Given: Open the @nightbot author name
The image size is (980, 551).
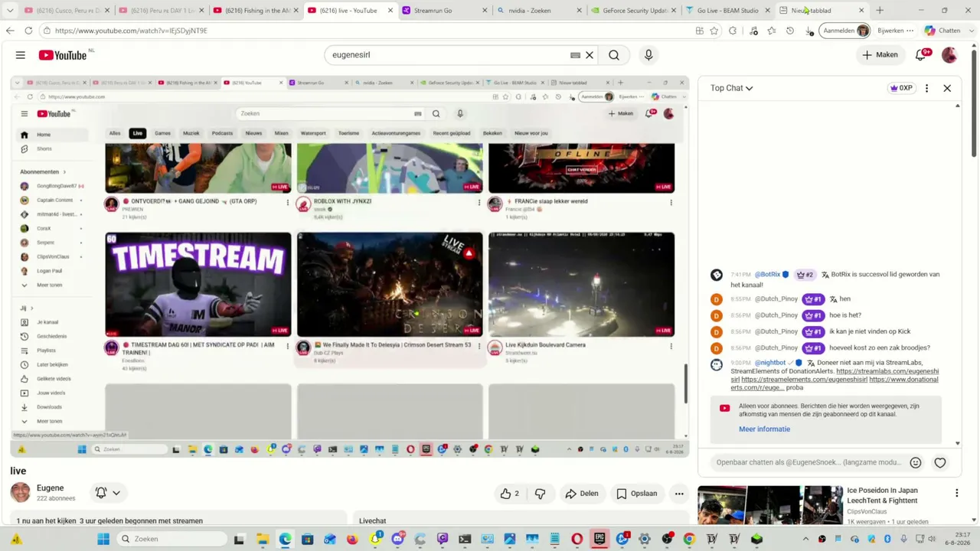Looking at the screenshot, I should 770,363.
